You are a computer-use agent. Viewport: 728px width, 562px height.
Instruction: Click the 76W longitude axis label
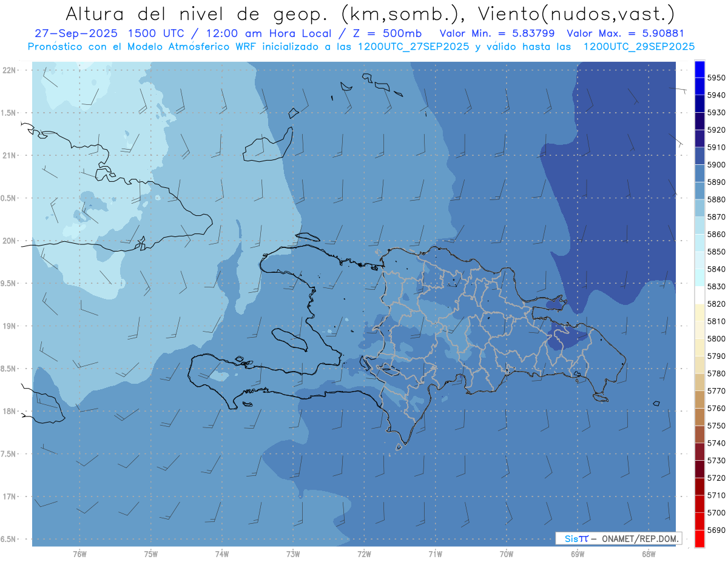79,554
